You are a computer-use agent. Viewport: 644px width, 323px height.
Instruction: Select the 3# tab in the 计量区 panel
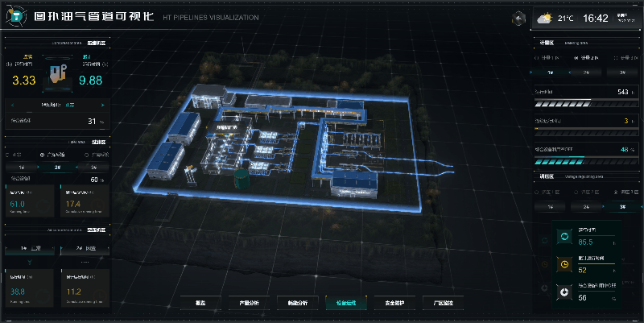pos(622,72)
